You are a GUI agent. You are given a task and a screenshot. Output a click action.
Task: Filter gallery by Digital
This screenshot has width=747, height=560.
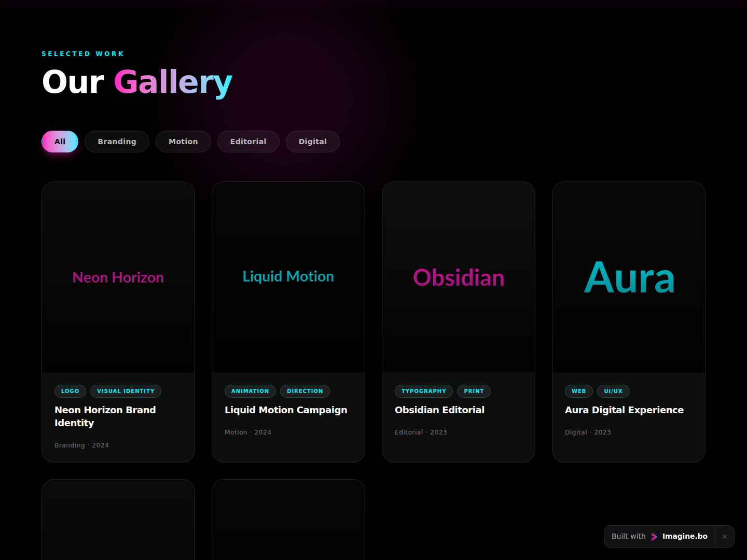pyautogui.click(x=312, y=142)
